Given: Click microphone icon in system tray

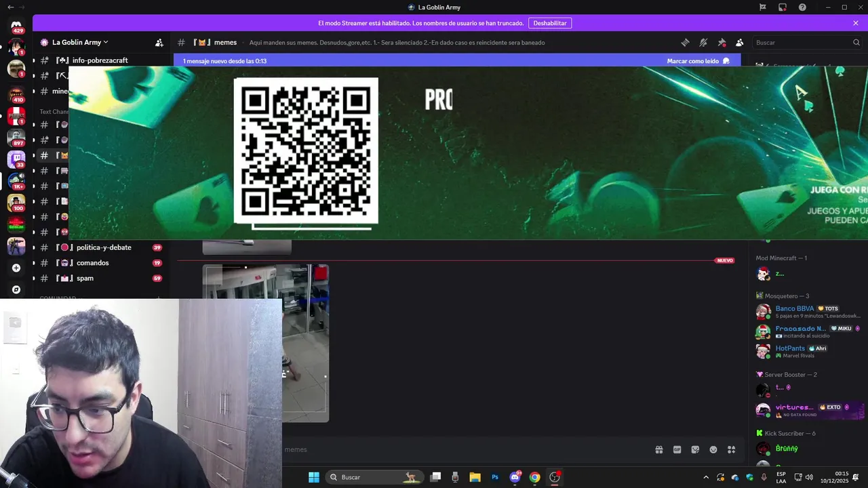Looking at the screenshot, I should point(764,477).
